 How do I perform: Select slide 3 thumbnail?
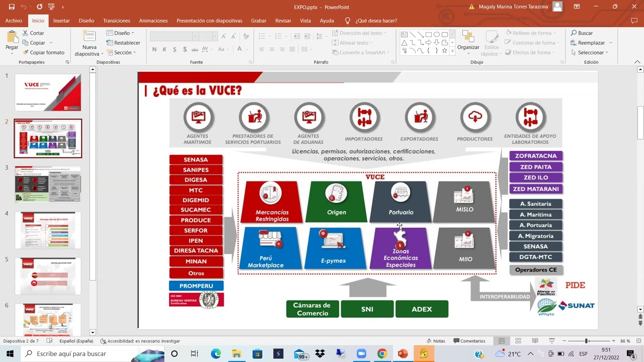48,185
